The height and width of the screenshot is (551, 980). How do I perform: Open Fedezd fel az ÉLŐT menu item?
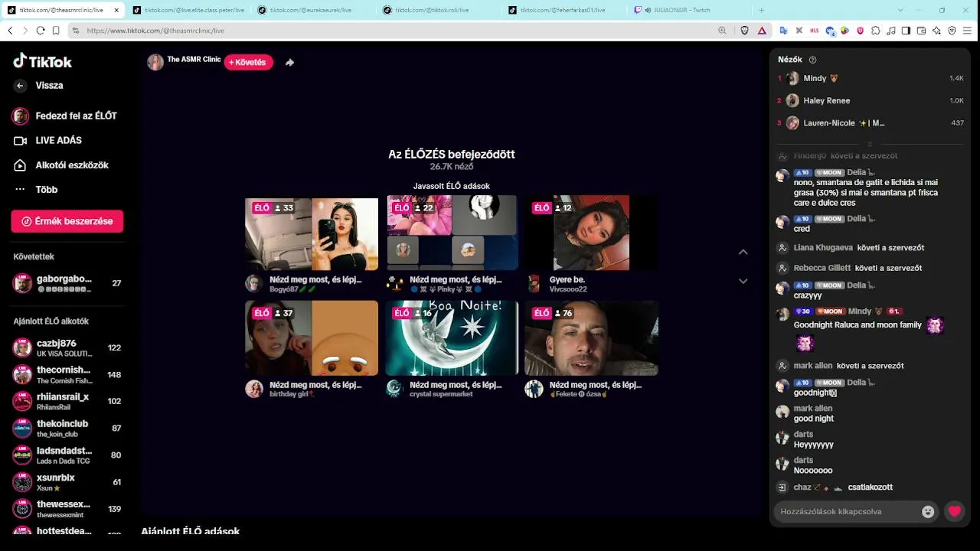[66, 116]
